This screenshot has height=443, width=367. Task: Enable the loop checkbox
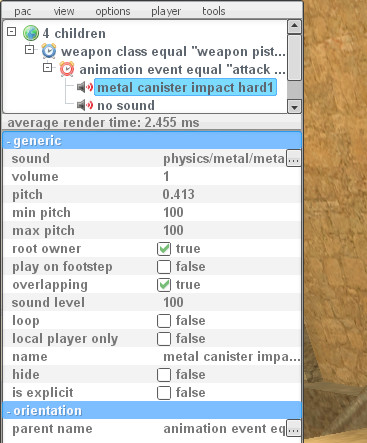[x=164, y=321]
